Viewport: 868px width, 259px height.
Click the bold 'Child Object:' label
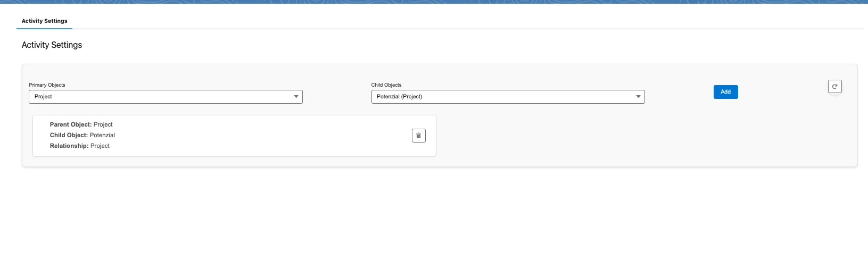coord(69,135)
